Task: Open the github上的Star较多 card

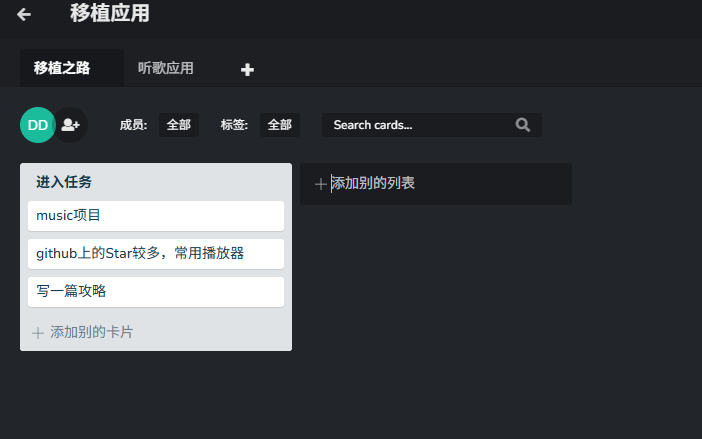Action: 156,254
